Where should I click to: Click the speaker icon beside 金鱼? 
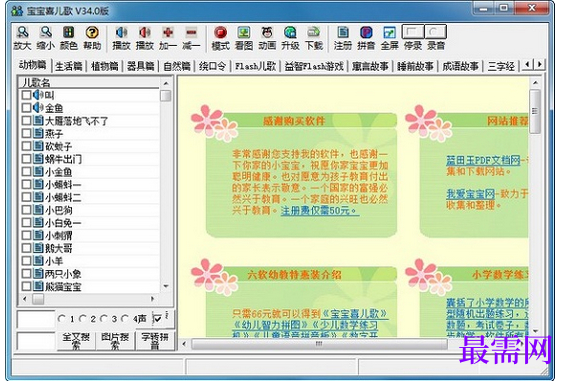coord(38,108)
